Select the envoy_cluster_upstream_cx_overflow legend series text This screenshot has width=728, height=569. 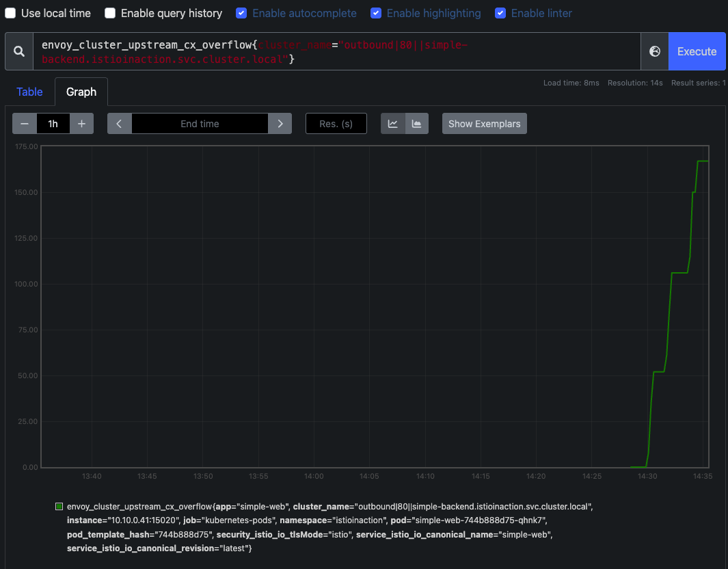click(329, 527)
